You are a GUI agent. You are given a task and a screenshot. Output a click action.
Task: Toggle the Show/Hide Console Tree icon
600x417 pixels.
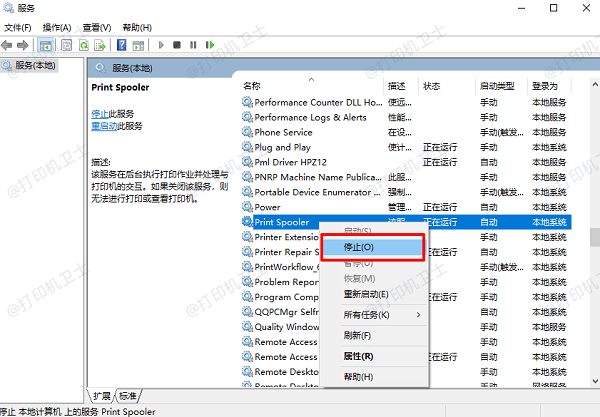click(x=46, y=45)
